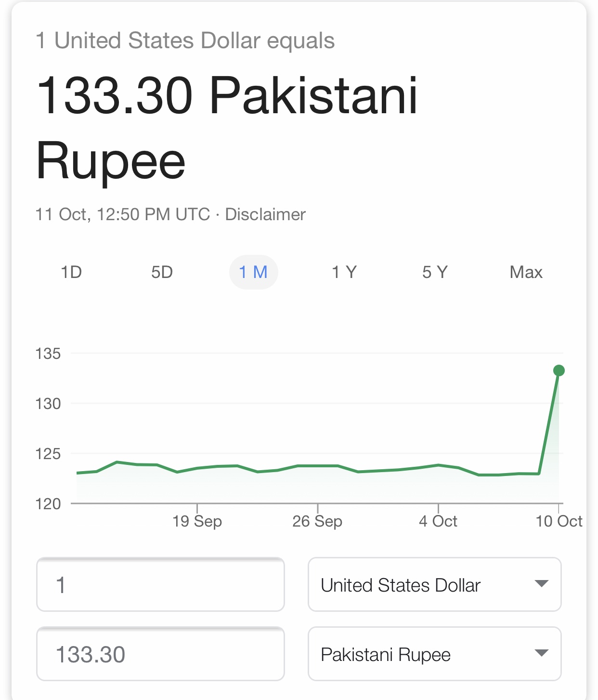Select the 1 M time range tab
The width and height of the screenshot is (598, 700).
click(x=253, y=272)
